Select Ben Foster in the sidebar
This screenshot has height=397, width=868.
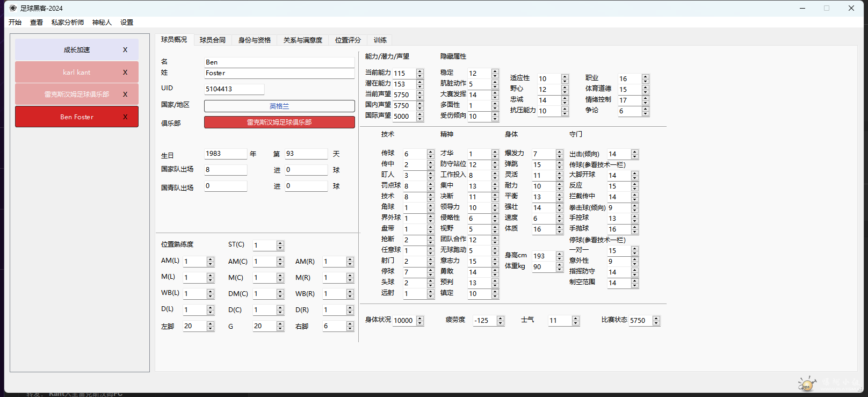coord(77,117)
